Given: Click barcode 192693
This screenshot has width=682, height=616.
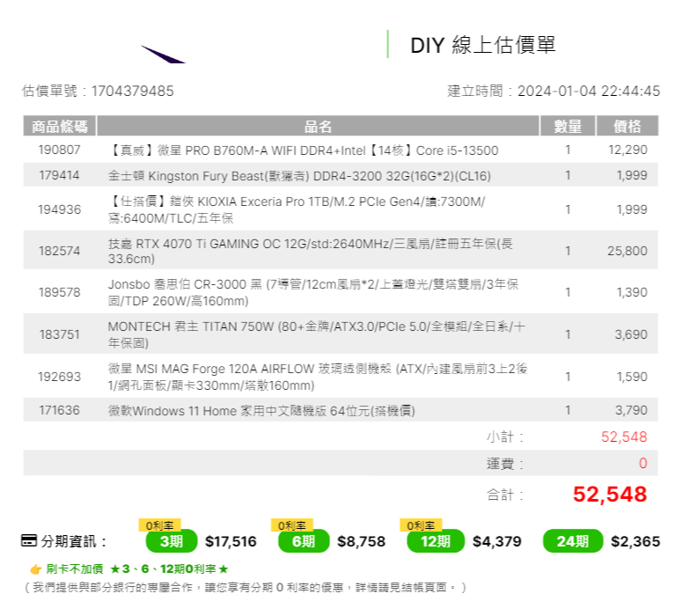Looking at the screenshot, I should point(59,377).
